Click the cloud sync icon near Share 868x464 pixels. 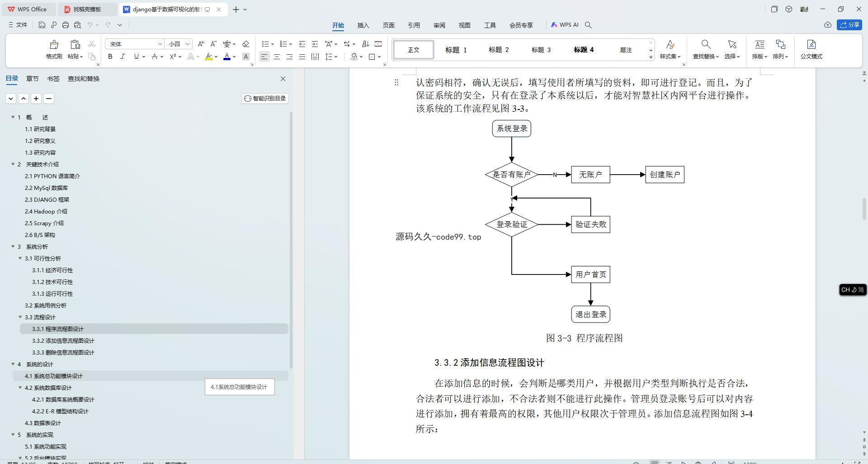tap(827, 25)
